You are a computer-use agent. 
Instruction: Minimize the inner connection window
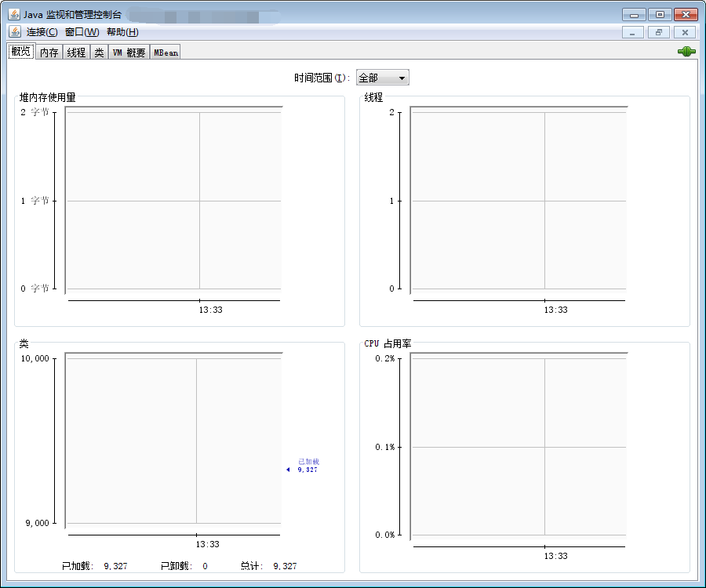pos(632,32)
